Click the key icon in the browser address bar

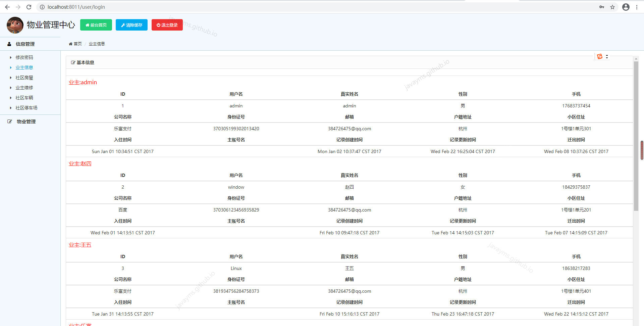click(x=601, y=7)
